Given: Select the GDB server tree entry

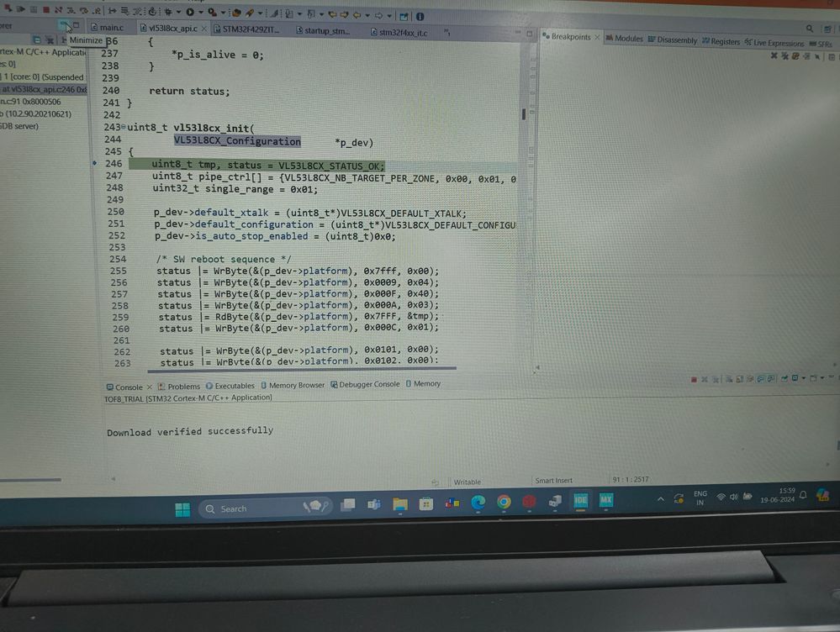Looking at the screenshot, I should [x=19, y=126].
